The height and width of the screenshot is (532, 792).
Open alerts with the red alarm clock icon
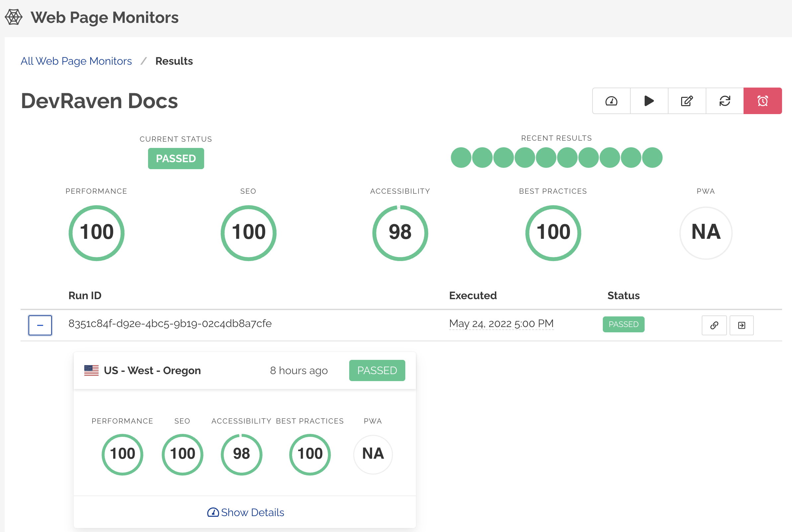762,101
